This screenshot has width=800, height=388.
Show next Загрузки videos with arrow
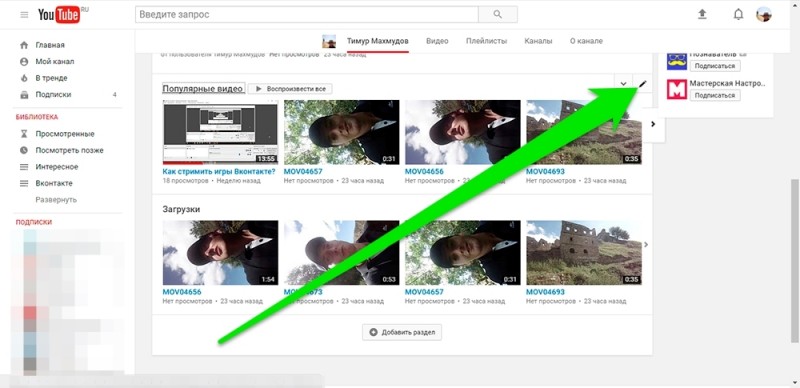(x=646, y=245)
